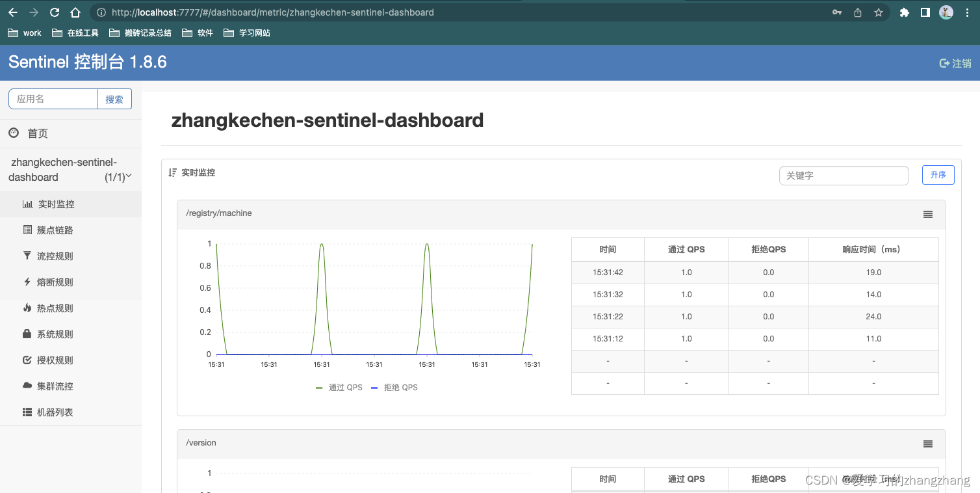This screenshot has width=980, height=493.
Task: Select 热点规则 hotspot rules
Action: click(55, 308)
